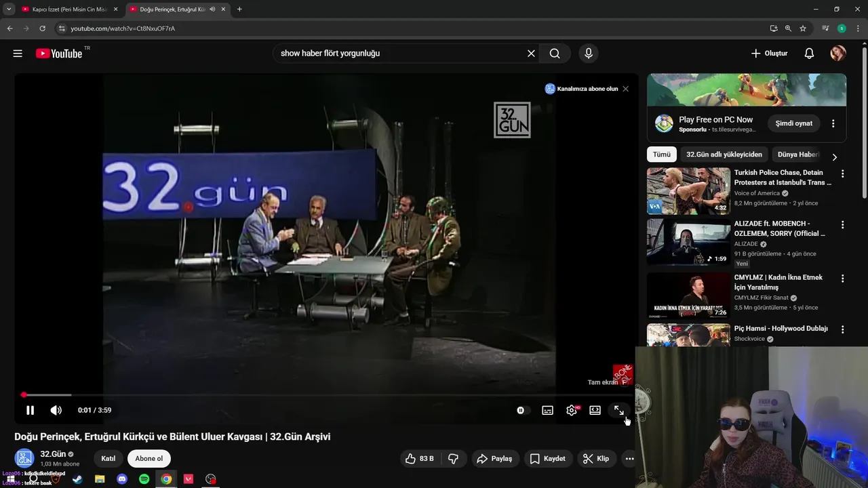868x488 pixels.
Task: Click the address bar URL
Action: coord(123,28)
